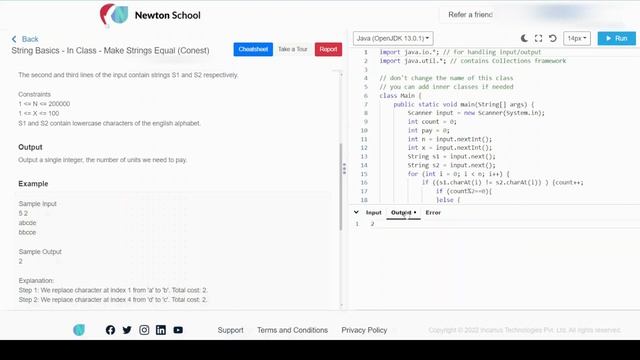Open the Java (OpenJDK 13.0.1) language dropdown
The height and width of the screenshot is (360, 640).
tap(393, 38)
